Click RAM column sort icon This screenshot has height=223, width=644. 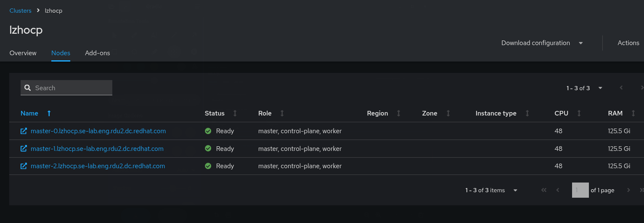click(633, 113)
